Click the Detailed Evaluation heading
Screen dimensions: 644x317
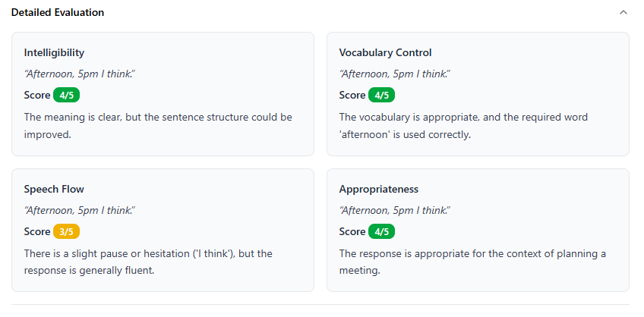tap(58, 13)
